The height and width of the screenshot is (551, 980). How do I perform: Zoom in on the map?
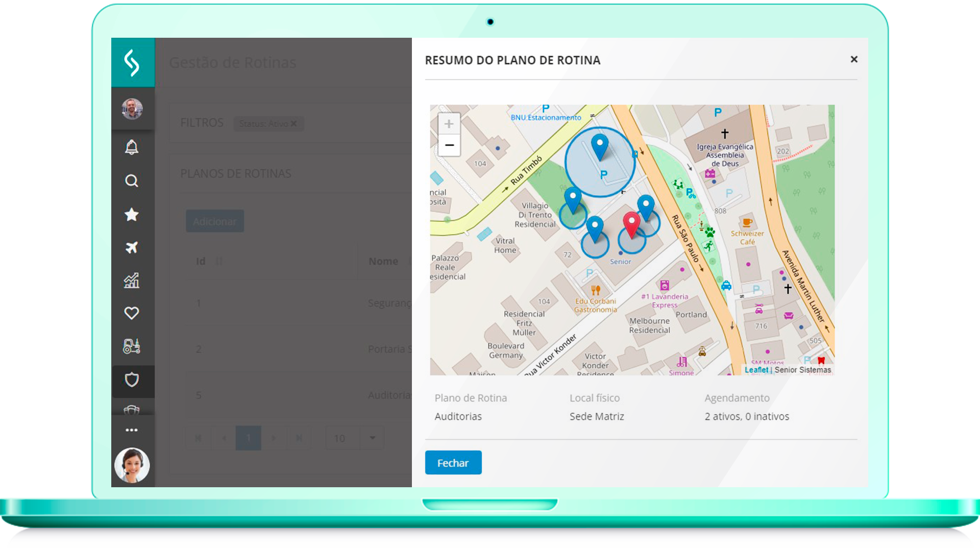click(x=449, y=124)
